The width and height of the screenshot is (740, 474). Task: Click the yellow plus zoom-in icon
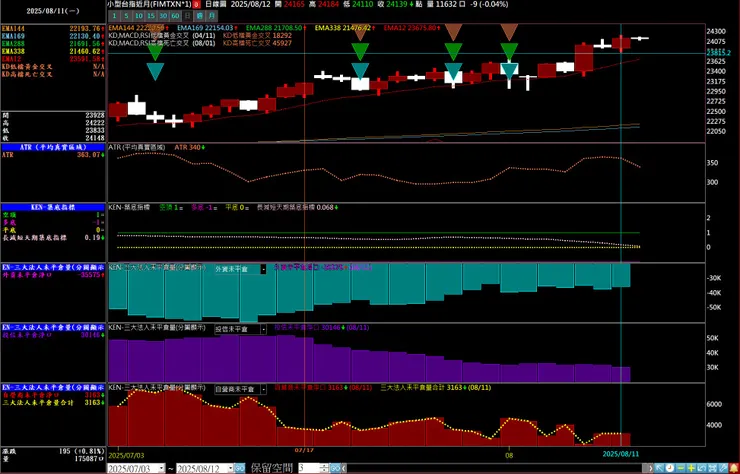click(x=691, y=468)
